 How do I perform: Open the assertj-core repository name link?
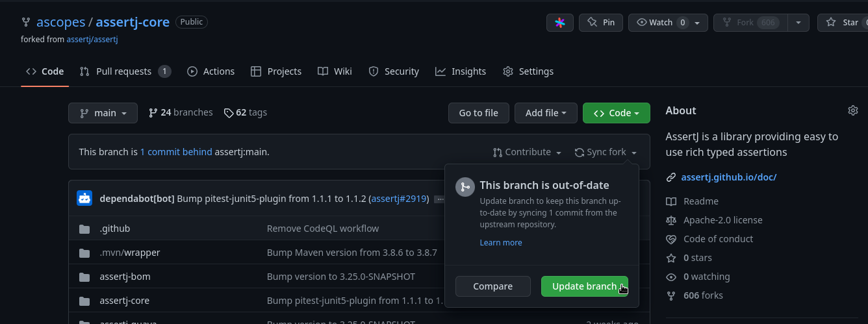(133, 22)
